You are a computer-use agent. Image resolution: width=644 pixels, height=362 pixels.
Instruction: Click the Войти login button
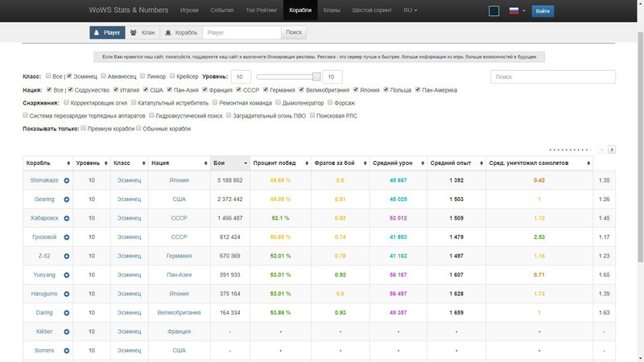[x=543, y=11]
